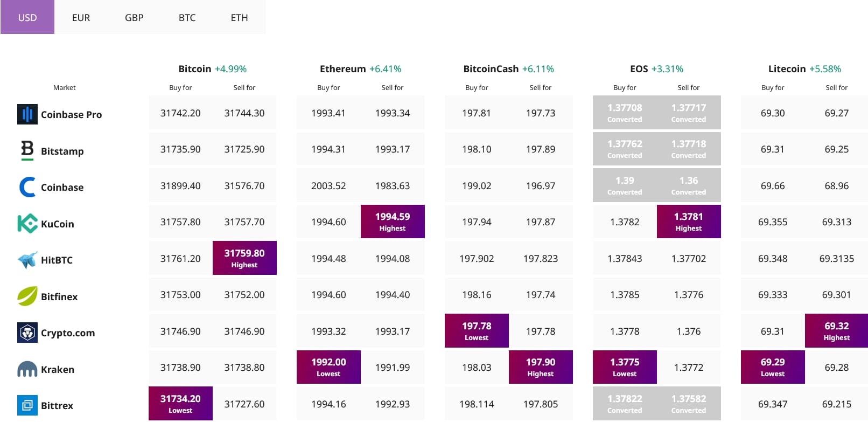Switch to the GBP currency tab
This screenshot has height=422, width=868.
coord(134,17)
